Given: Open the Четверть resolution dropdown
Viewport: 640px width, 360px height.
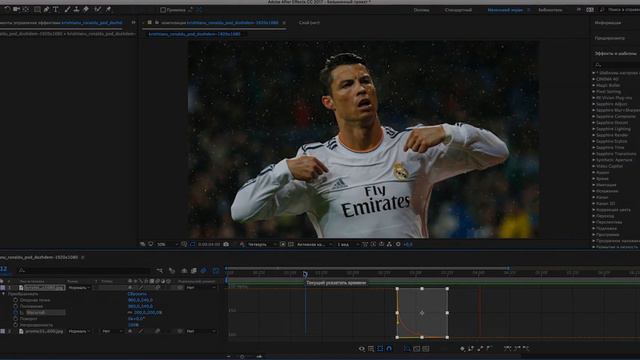Looking at the screenshot, I should [x=262, y=244].
